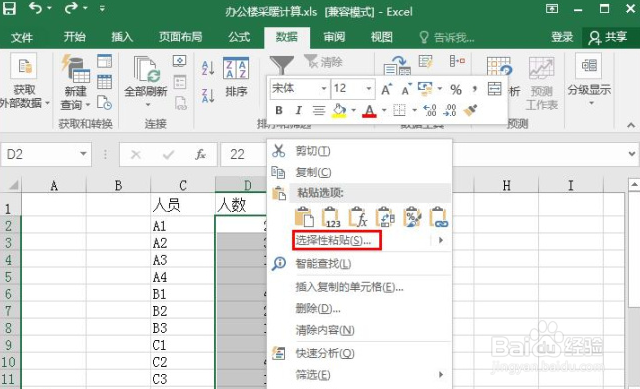Switch to the 审阅 tab
Image resolution: width=640 pixels, height=389 pixels.
pyautogui.click(x=334, y=37)
